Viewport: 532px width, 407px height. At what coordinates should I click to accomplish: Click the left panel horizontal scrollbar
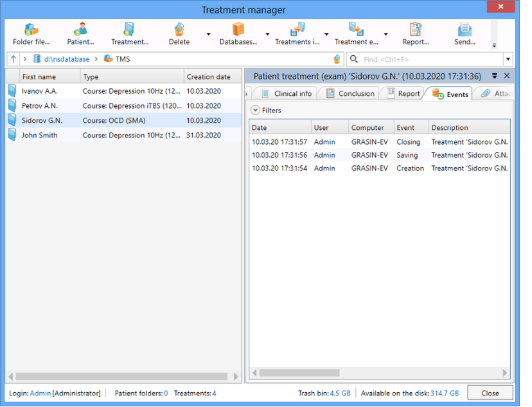coord(122,376)
